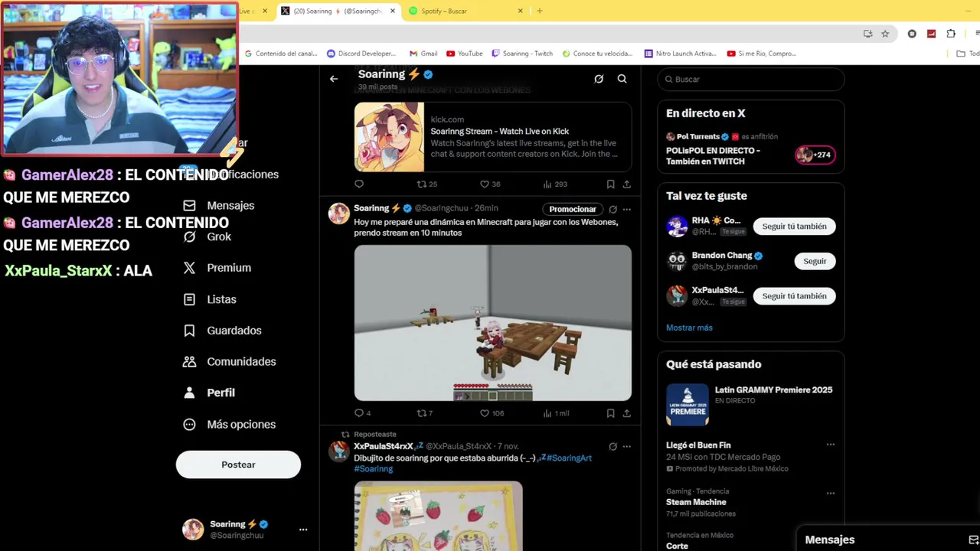Open the Contenido del canal bookmark
Viewport: 980px width, 551px height.
280,54
